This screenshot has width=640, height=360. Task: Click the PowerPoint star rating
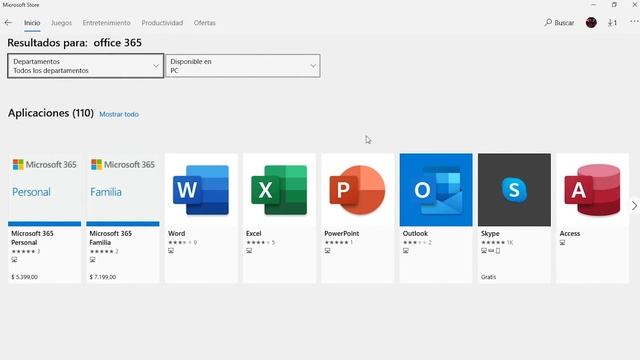336,242
